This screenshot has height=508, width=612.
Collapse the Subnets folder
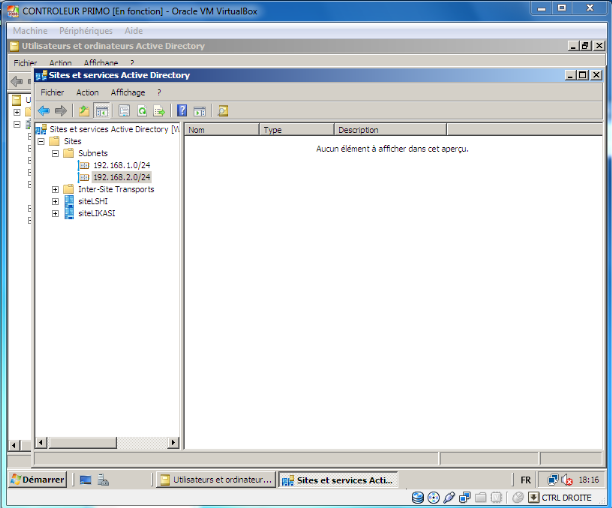(55, 153)
